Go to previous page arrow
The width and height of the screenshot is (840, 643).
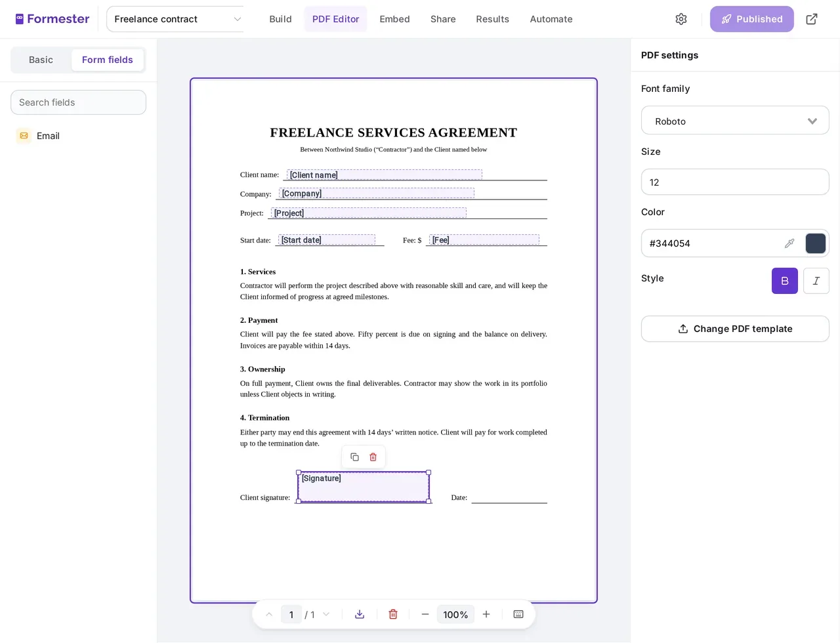click(x=269, y=614)
